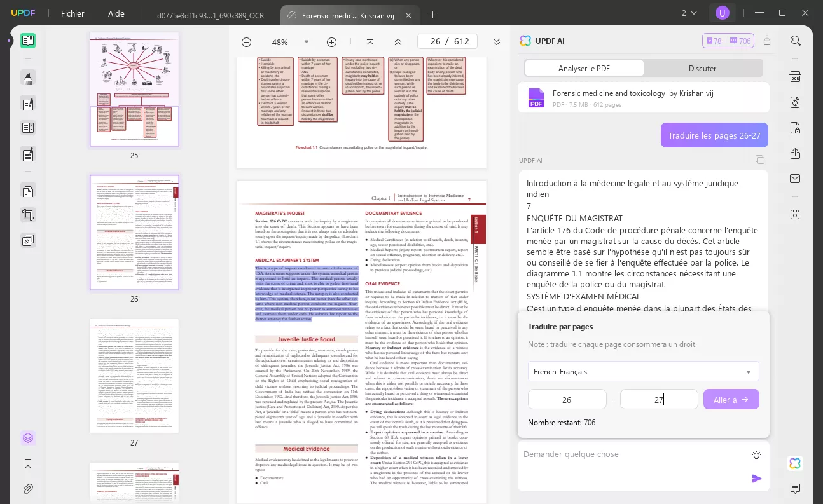823x504 pixels.
Task: Open the zoom level dropdown arrow
Action: [307, 42]
